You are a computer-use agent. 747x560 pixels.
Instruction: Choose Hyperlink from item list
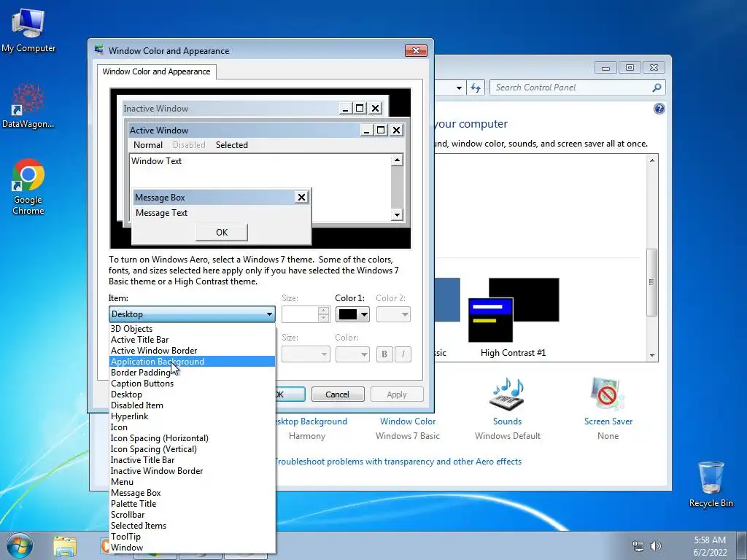click(x=192, y=416)
